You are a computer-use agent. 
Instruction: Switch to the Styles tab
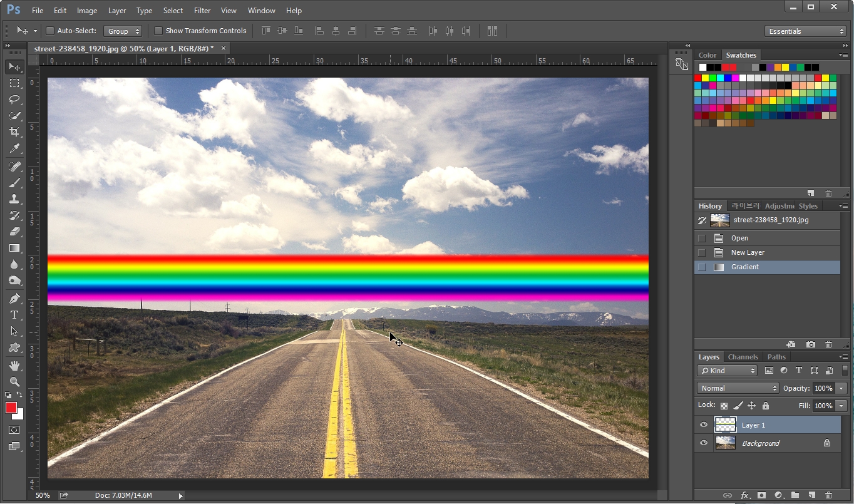pyautogui.click(x=808, y=206)
